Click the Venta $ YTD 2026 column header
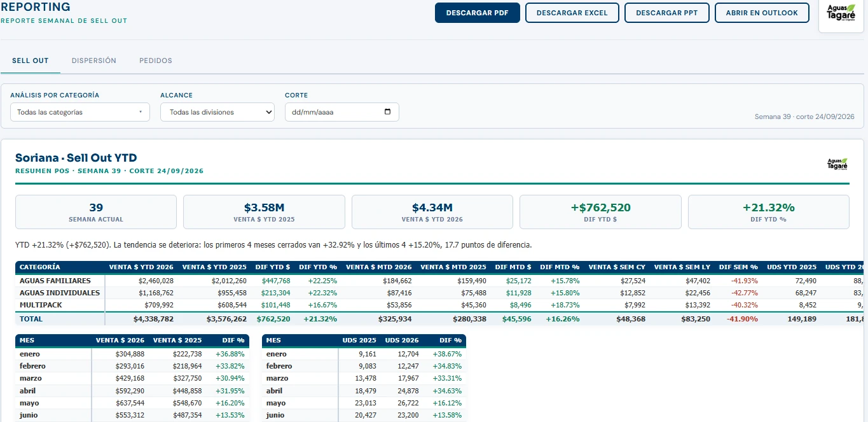This screenshot has width=868, height=422. pyautogui.click(x=141, y=267)
